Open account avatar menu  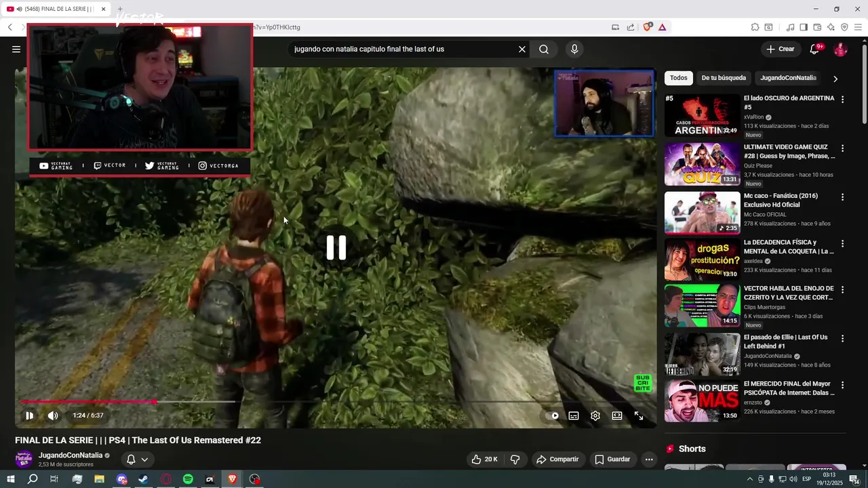click(840, 49)
